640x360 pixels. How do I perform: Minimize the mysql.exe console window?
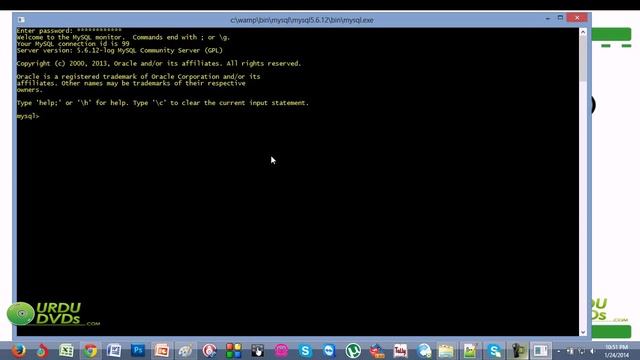(x=547, y=18)
